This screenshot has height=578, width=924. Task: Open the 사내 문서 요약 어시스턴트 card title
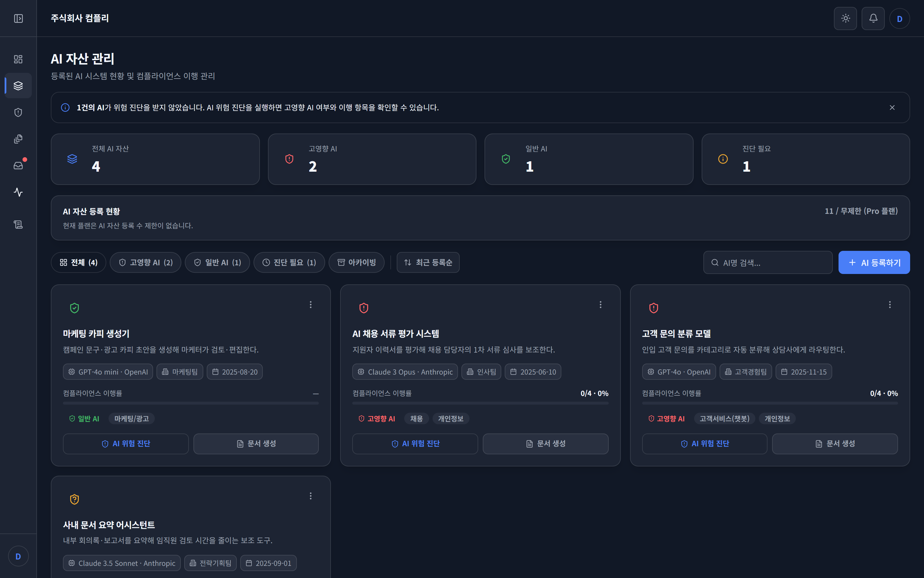point(109,525)
